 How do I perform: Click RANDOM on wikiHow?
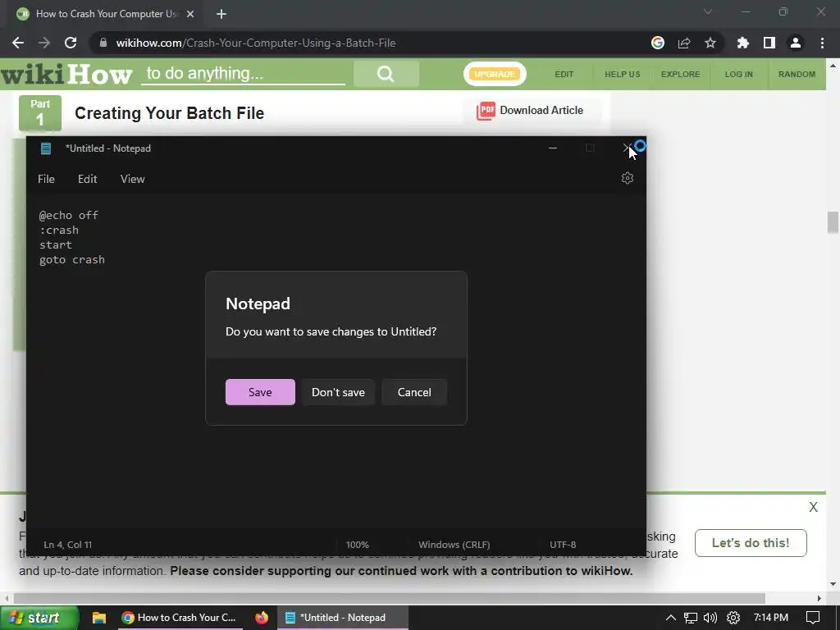point(797,74)
